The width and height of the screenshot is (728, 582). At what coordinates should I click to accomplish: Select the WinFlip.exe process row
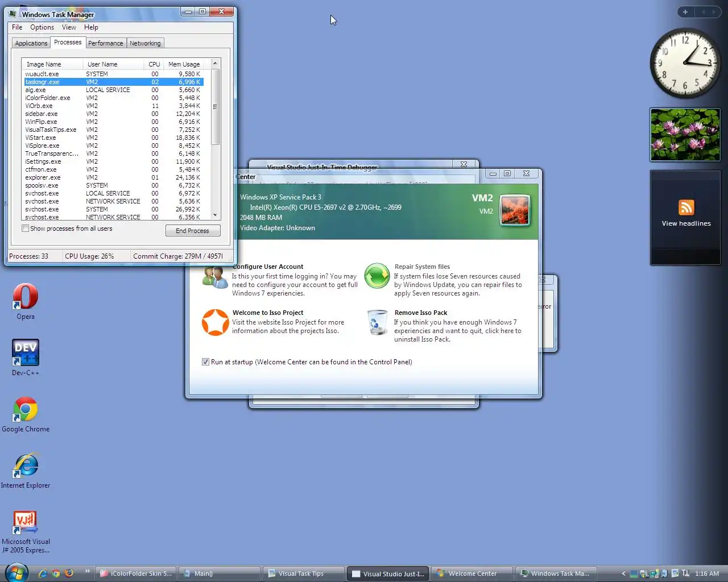pos(113,122)
